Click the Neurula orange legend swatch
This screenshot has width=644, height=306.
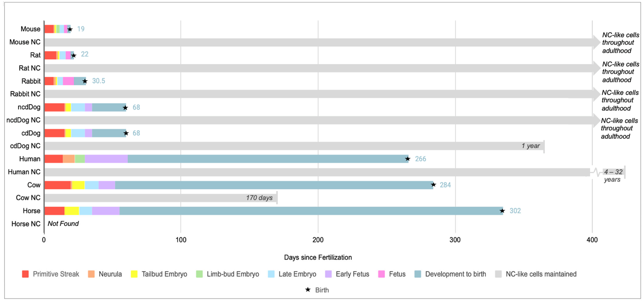91,274
